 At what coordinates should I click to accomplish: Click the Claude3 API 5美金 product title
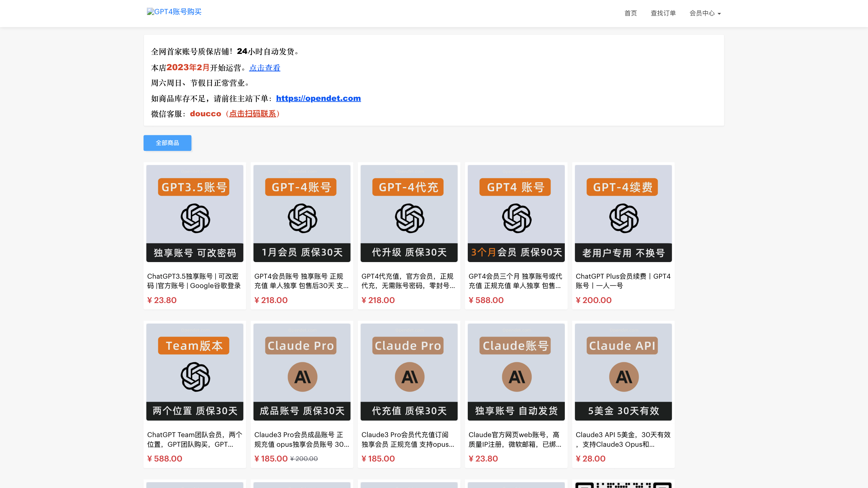[x=623, y=439]
